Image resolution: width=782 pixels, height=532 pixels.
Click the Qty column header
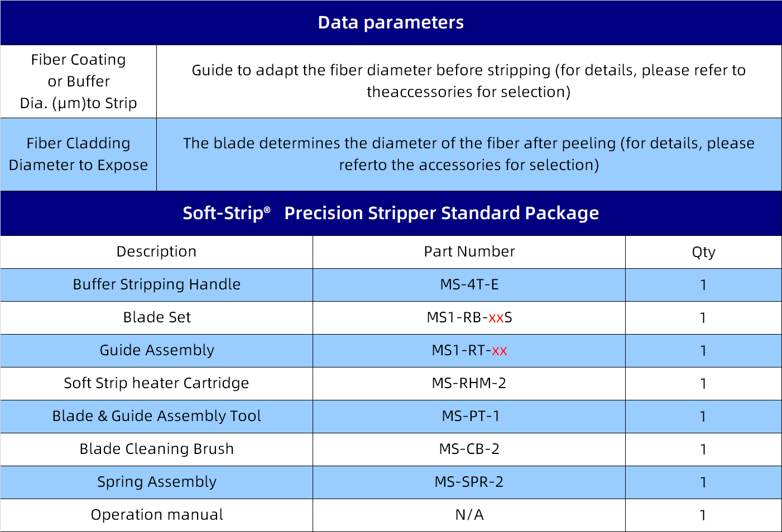tap(703, 252)
